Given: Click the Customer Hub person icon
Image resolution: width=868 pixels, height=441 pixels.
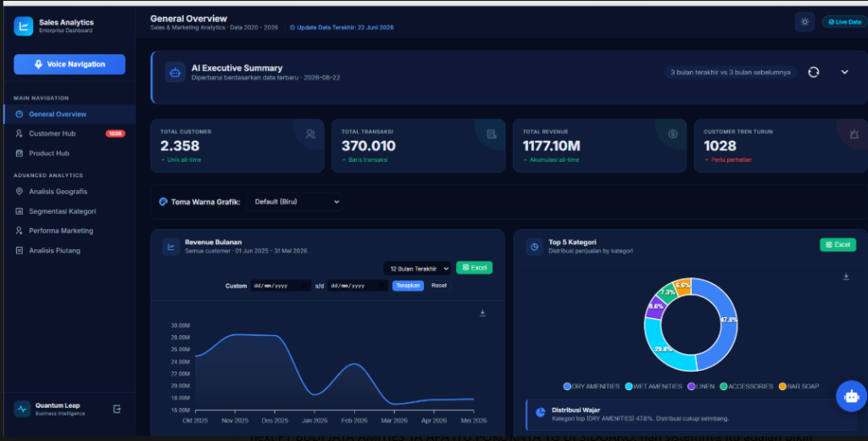Looking at the screenshot, I should [19, 133].
